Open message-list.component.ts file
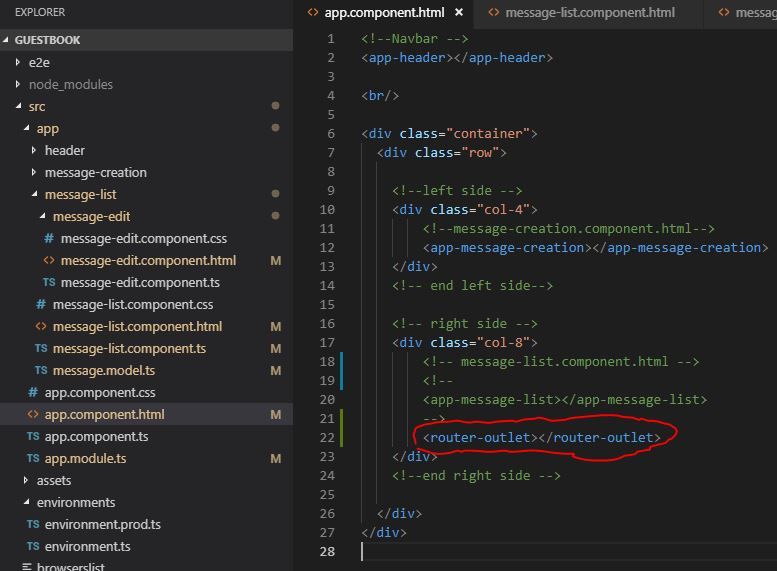Viewport: 777px width, 571px height. pos(129,349)
